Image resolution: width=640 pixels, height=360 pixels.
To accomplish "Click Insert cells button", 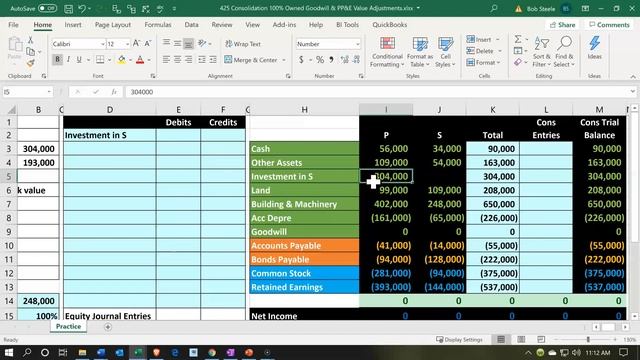I will (479, 40).
